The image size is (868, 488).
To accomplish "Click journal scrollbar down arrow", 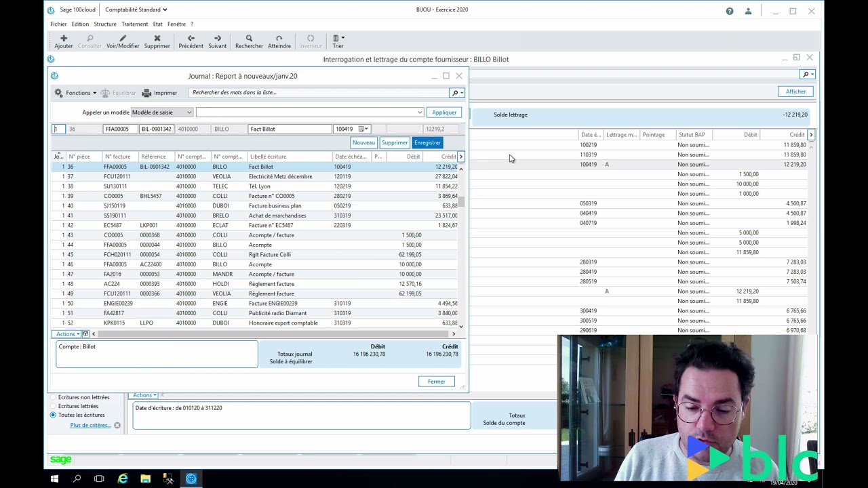I will coord(461,327).
